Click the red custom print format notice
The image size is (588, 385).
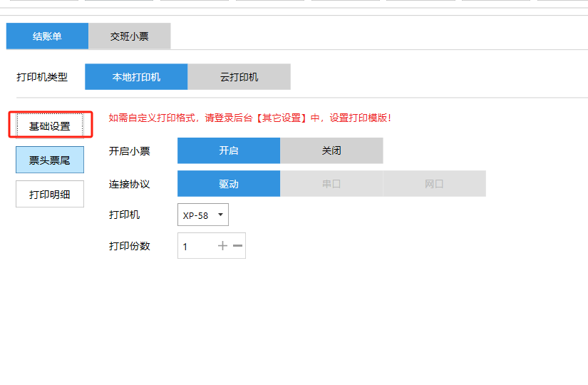[249, 118]
